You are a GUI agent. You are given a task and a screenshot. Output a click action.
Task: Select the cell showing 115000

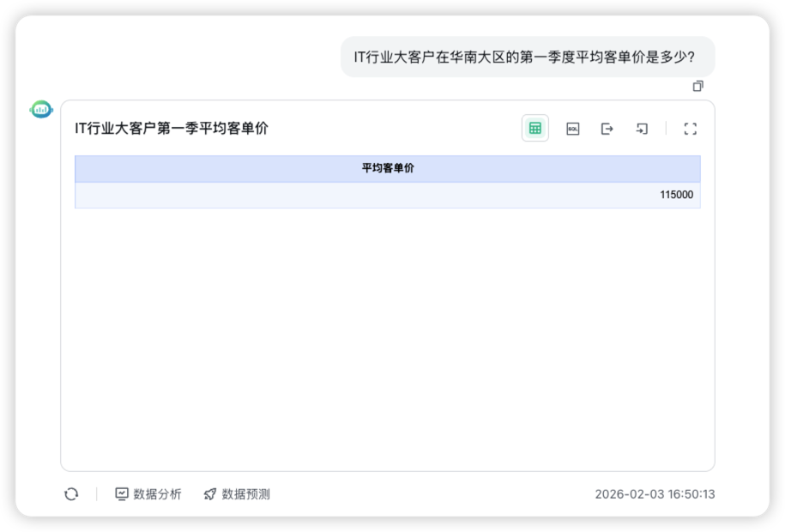(x=678, y=195)
